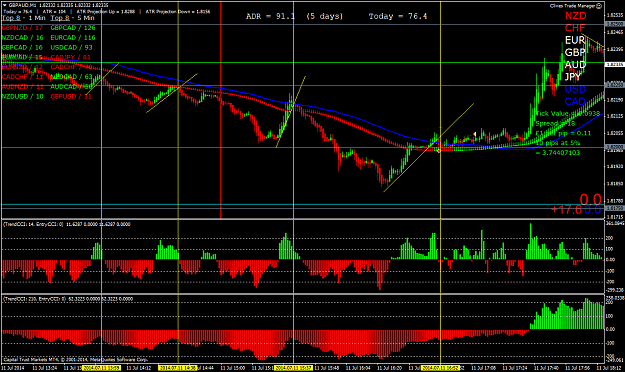
Task: Select the NZD currency strength label
Action: pos(576,16)
